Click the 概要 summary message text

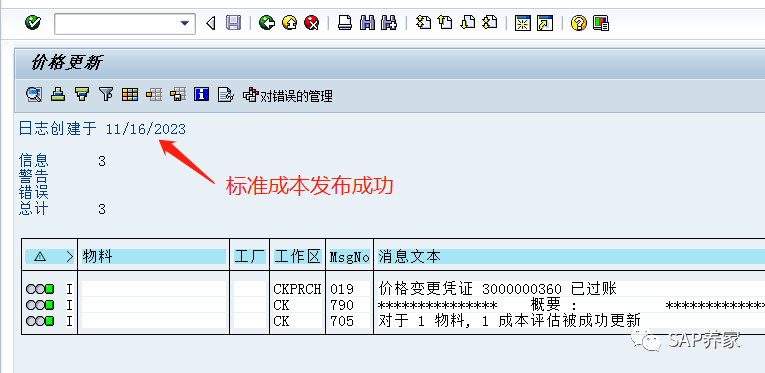(553, 305)
